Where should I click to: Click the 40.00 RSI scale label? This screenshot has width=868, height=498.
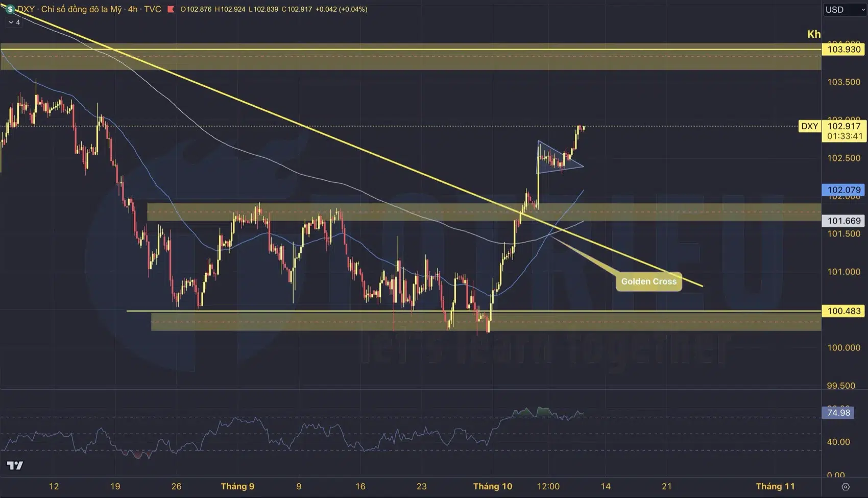click(838, 442)
